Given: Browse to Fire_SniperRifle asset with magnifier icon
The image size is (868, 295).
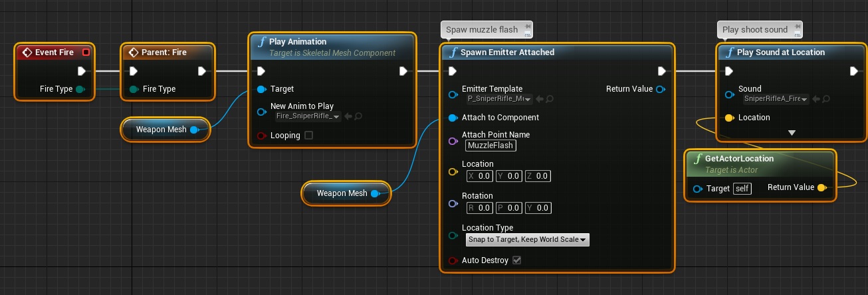Looking at the screenshot, I should point(358,116).
